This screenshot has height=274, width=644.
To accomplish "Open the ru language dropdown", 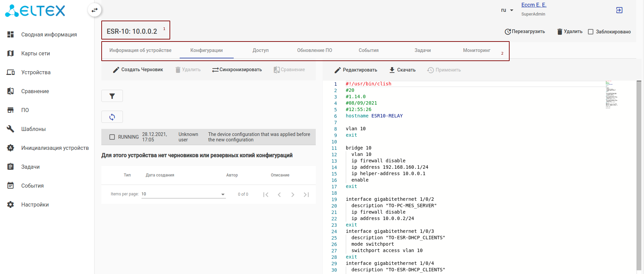I will [507, 10].
